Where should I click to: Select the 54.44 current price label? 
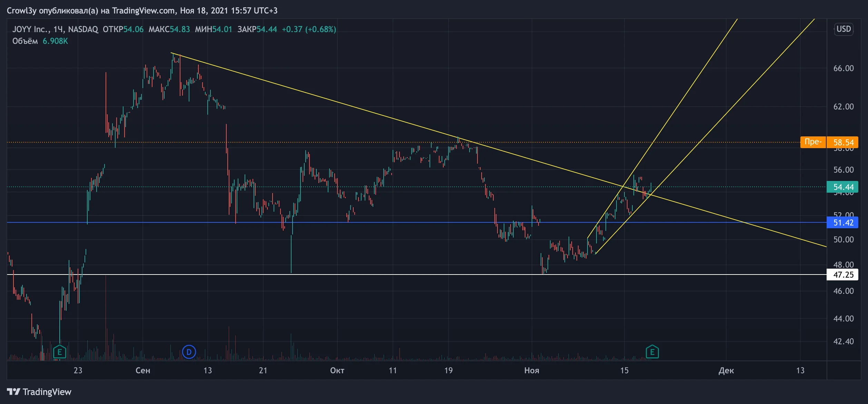pyautogui.click(x=842, y=187)
